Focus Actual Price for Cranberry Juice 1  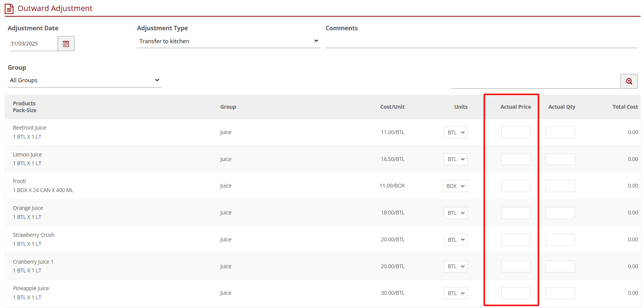point(516,266)
